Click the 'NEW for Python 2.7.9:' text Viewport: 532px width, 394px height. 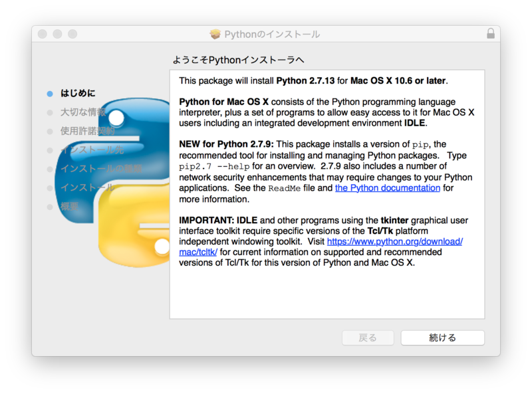226,144
